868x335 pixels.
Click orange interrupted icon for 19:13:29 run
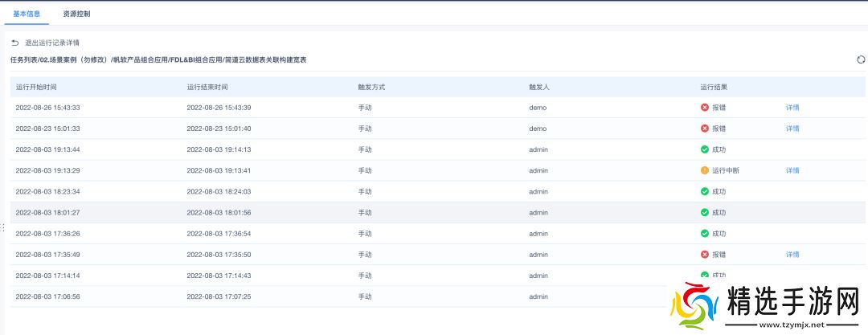click(705, 170)
